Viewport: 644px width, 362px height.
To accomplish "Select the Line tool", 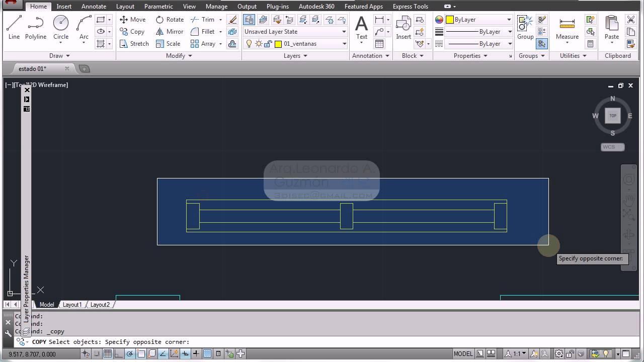I will pos(14,28).
